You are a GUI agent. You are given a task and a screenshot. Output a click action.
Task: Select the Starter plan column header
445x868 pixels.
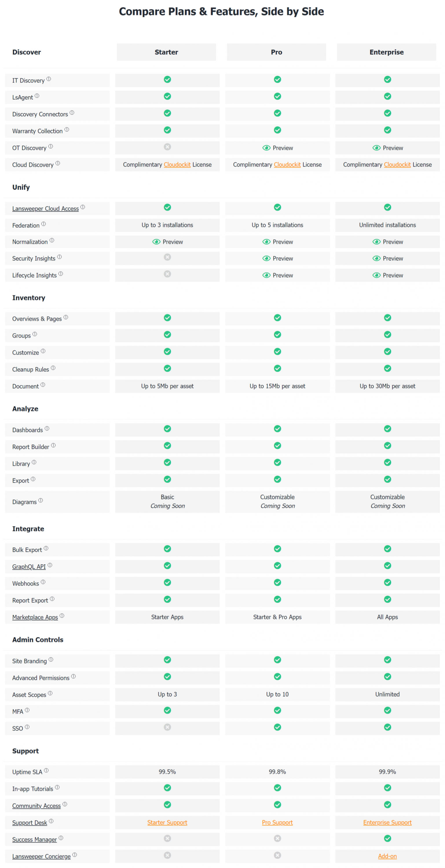point(166,52)
